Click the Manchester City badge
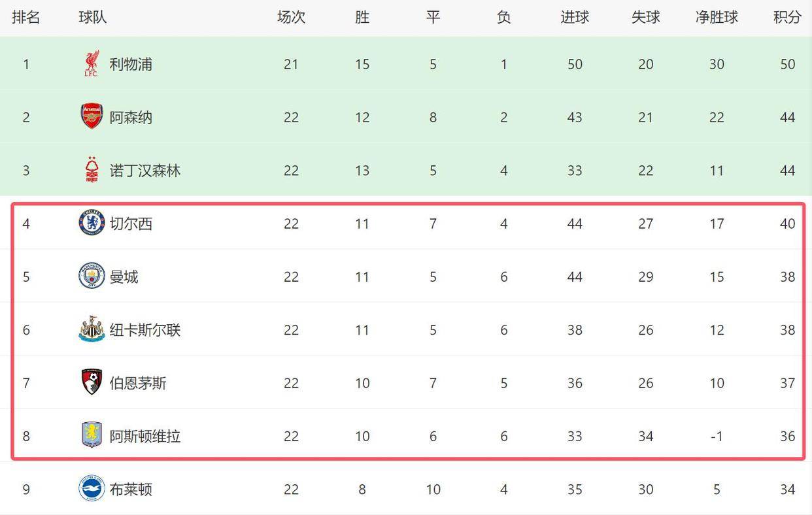 click(92, 276)
